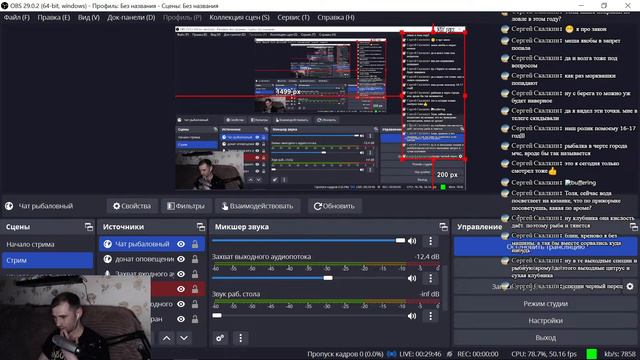This screenshot has width=640, height=360.
Task: Open Фильтры for the selected source
Action: click(x=186, y=206)
